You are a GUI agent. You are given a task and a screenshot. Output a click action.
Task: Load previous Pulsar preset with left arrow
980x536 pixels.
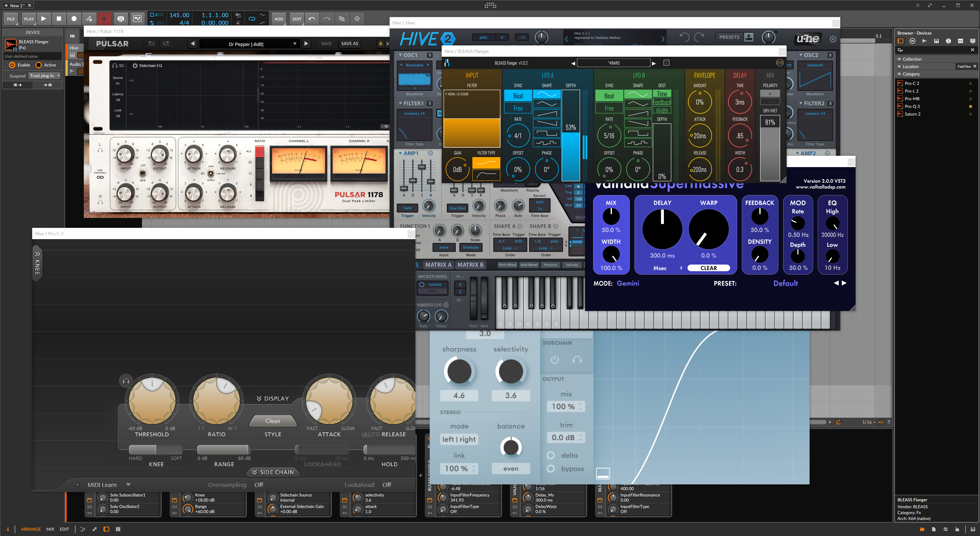tap(193, 44)
